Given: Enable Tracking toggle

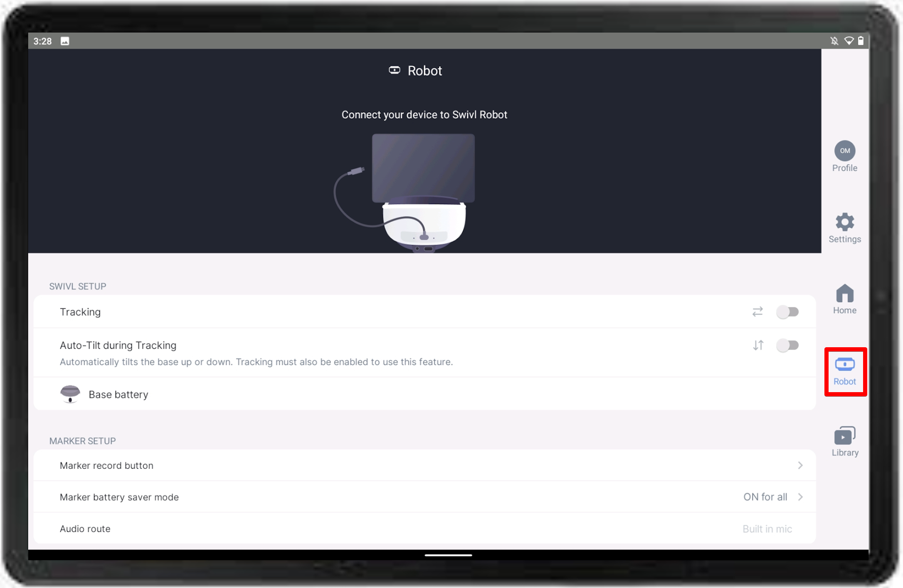Looking at the screenshot, I should 787,311.
